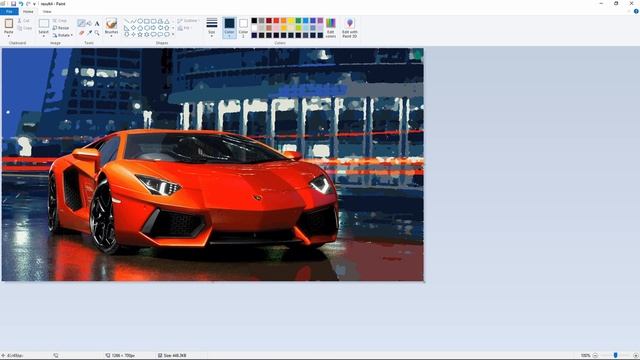This screenshot has height=360, width=640.
Task: Choose the Right triangle shape
Action: point(127,28)
